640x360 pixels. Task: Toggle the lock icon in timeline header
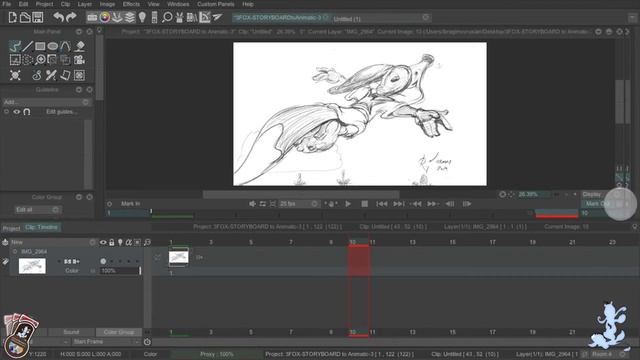(x=111, y=242)
